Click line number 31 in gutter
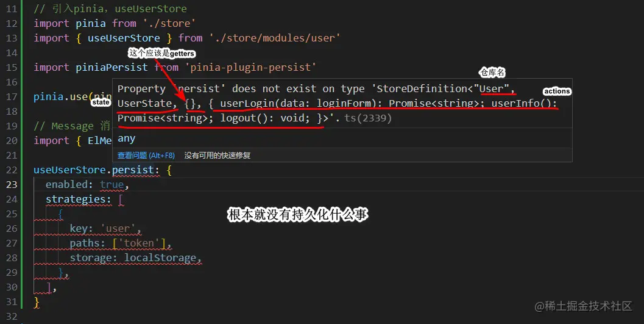 [x=12, y=302]
